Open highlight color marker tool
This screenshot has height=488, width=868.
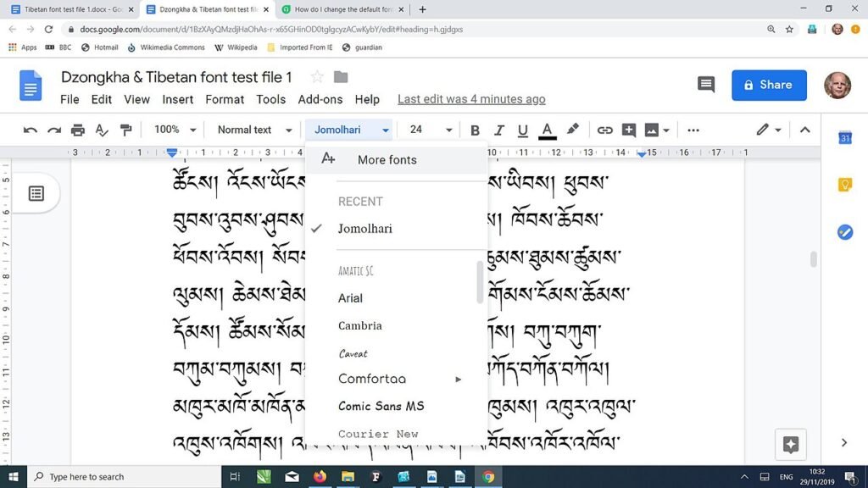(572, 130)
